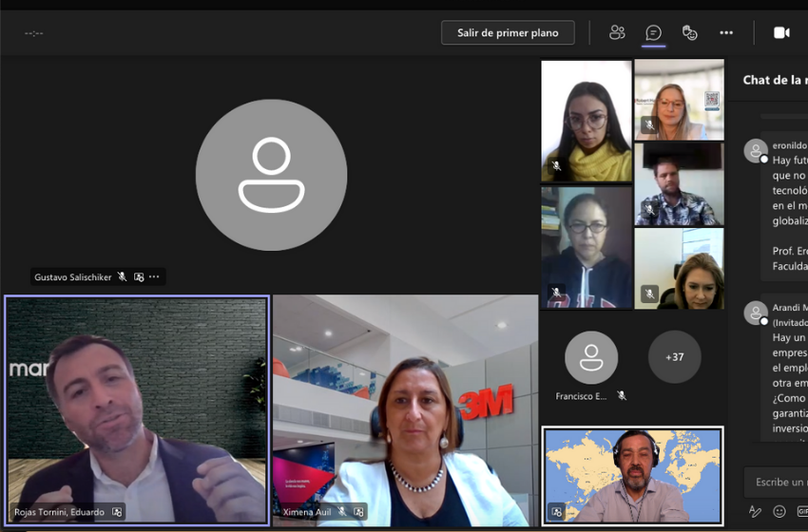Click mute icon on yellow scarf woman's tile
This screenshot has width=808, height=532.
pos(556,166)
